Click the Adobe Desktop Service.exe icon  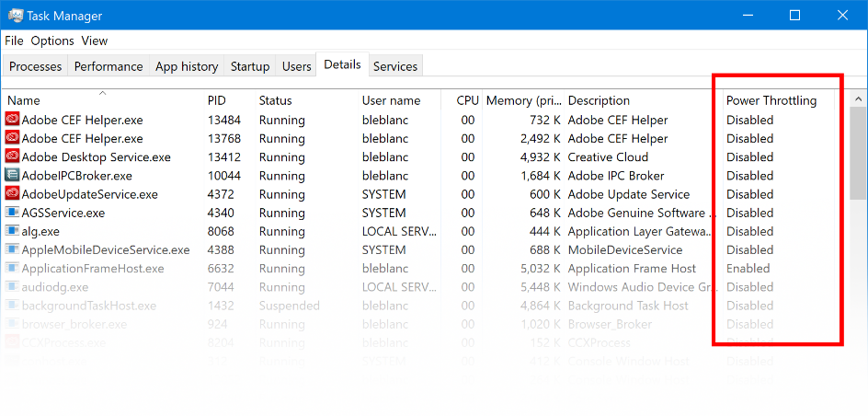[13, 157]
